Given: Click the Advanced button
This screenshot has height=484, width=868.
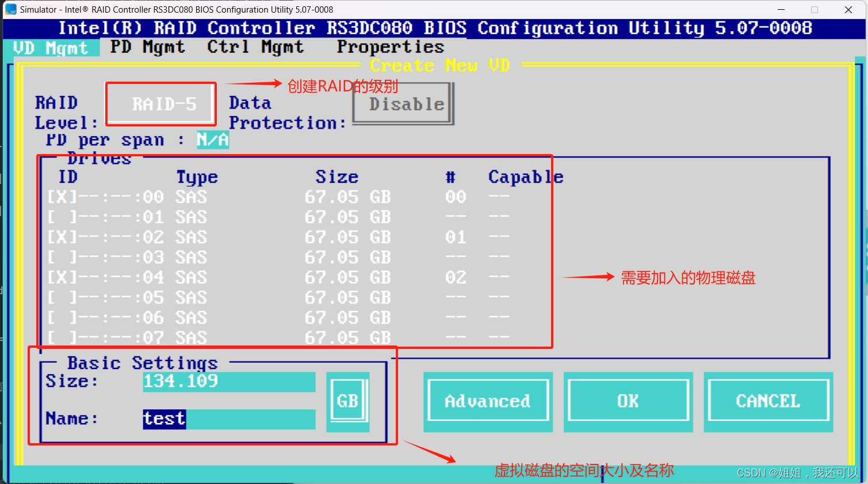Looking at the screenshot, I should (x=488, y=401).
